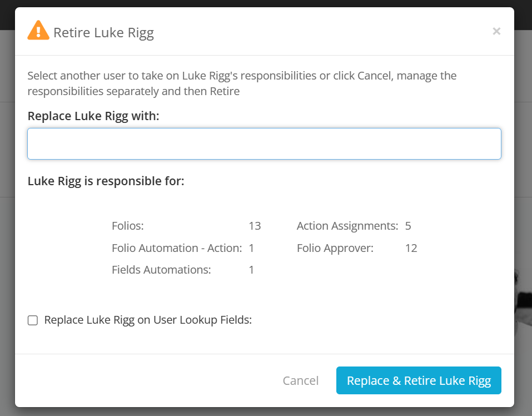Select the Folio Automation - Action label
Image resolution: width=532 pixels, height=416 pixels.
click(177, 248)
